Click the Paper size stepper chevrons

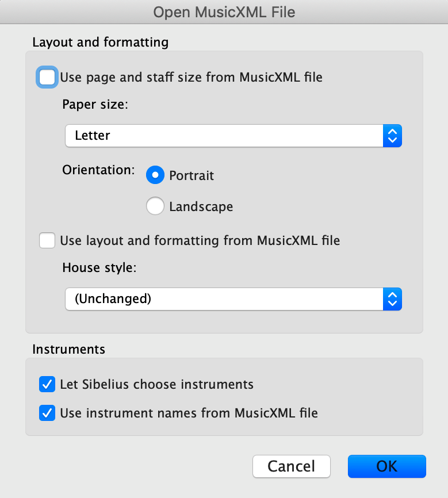pos(393,136)
